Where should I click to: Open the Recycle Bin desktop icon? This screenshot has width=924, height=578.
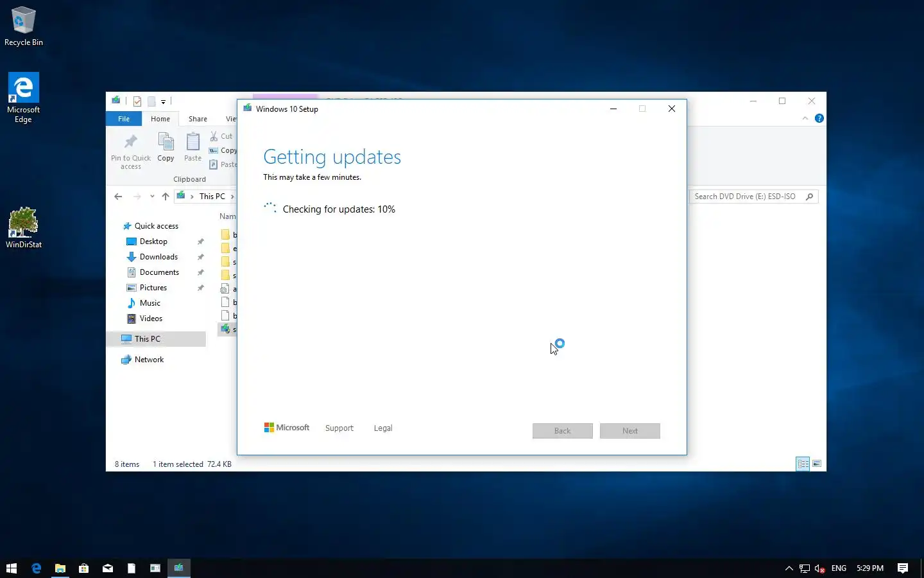point(24,26)
